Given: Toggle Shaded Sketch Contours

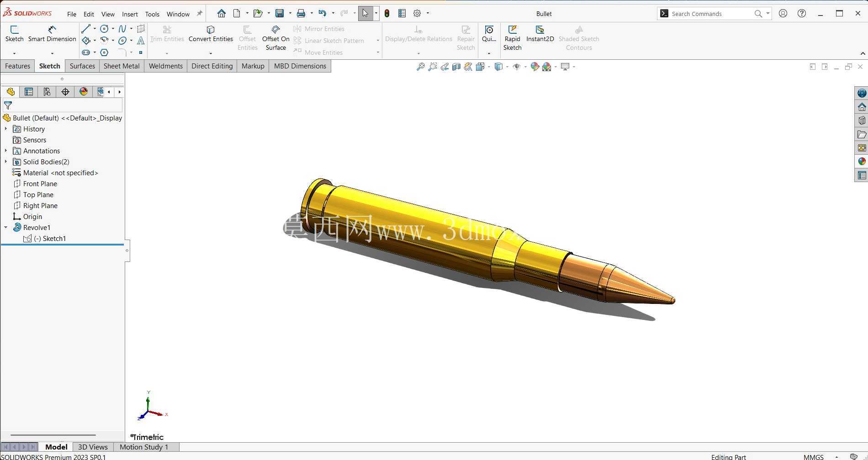Looking at the screenshot, I should pos(579,38).
